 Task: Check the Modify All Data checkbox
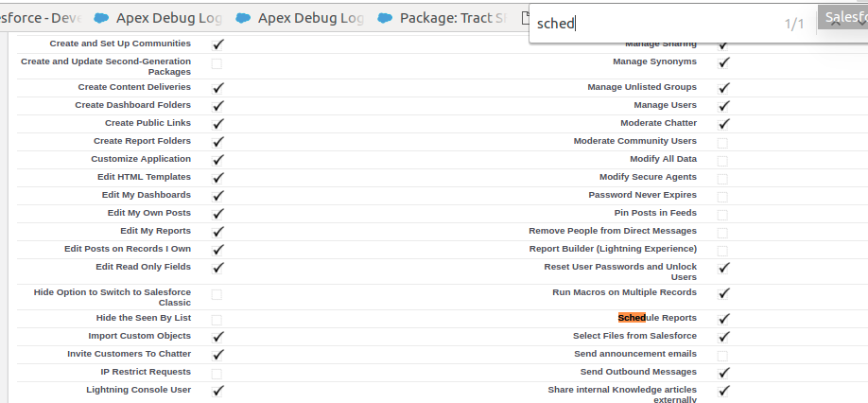pos(722,161)
